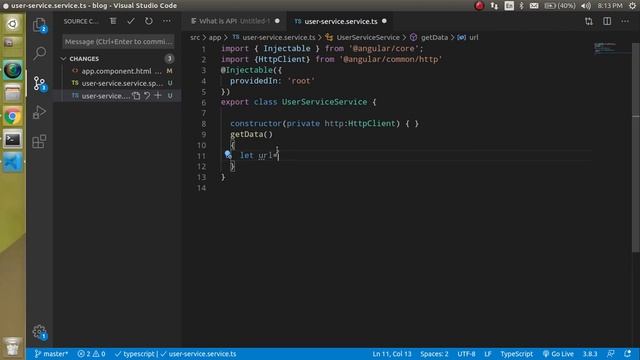Stage changes with plus on user-service row

point(158,96)
